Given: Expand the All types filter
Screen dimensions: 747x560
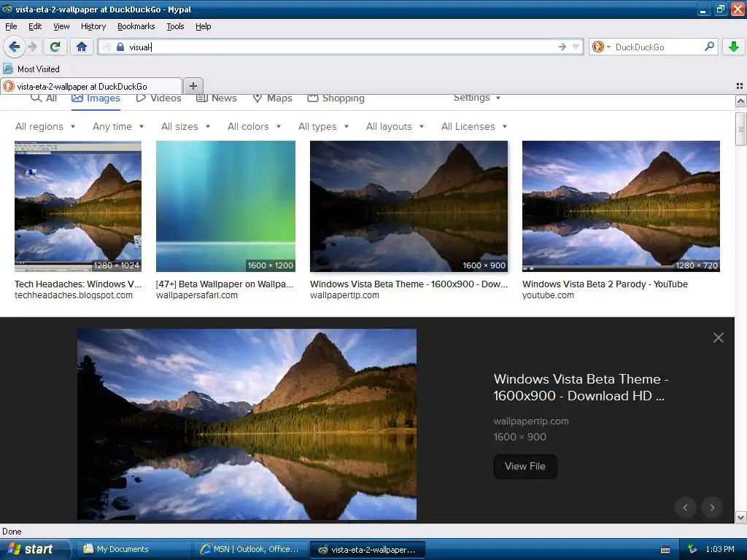Looking at the screenshot, I should click(323, 126).
